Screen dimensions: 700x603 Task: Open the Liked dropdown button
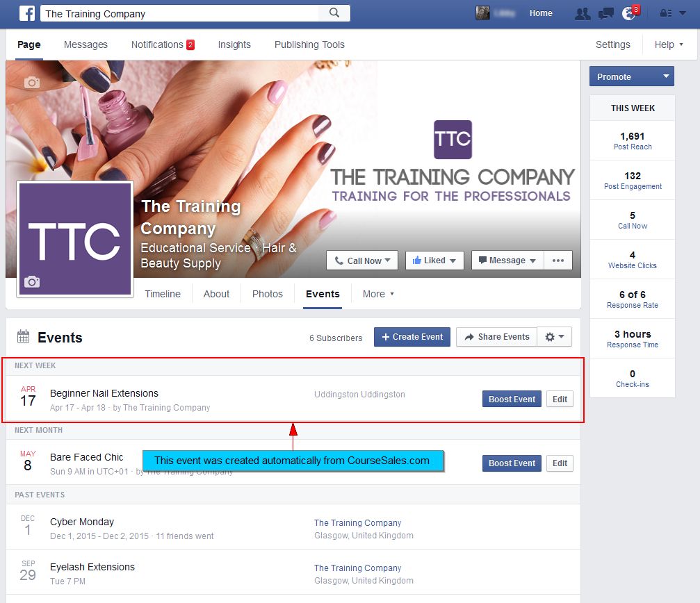coord(434,261)
